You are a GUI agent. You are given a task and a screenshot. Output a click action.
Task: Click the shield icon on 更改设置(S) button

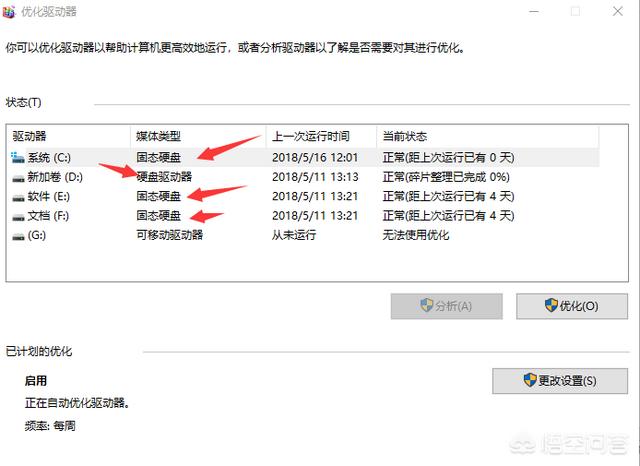(530, 380)
